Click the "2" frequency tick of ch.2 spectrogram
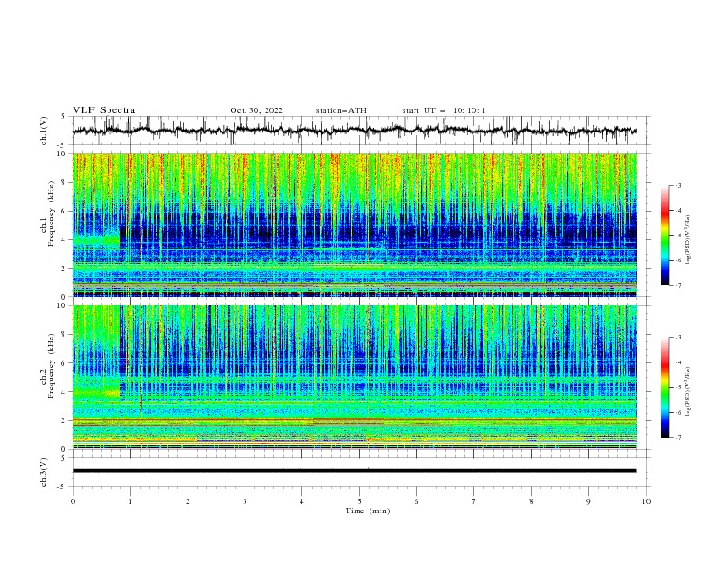 pos(65,420)
